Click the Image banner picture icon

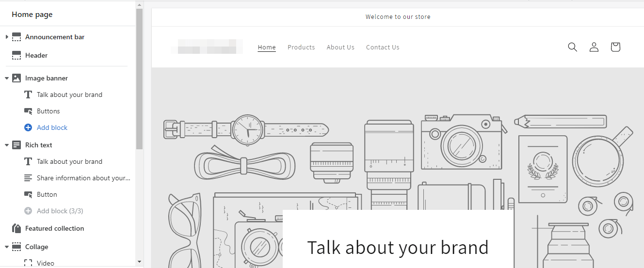(x=16, y=78)
